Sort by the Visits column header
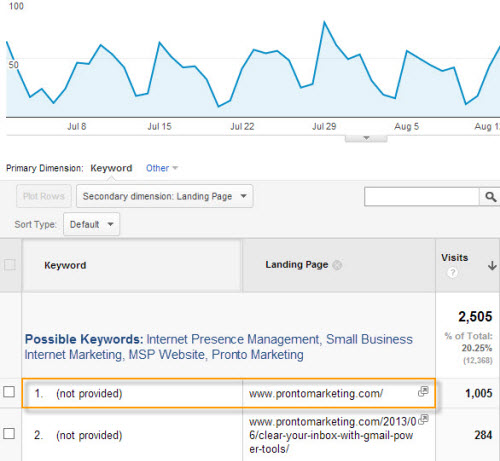This screenshot has height=461, width=500. [x=455, y=258]
